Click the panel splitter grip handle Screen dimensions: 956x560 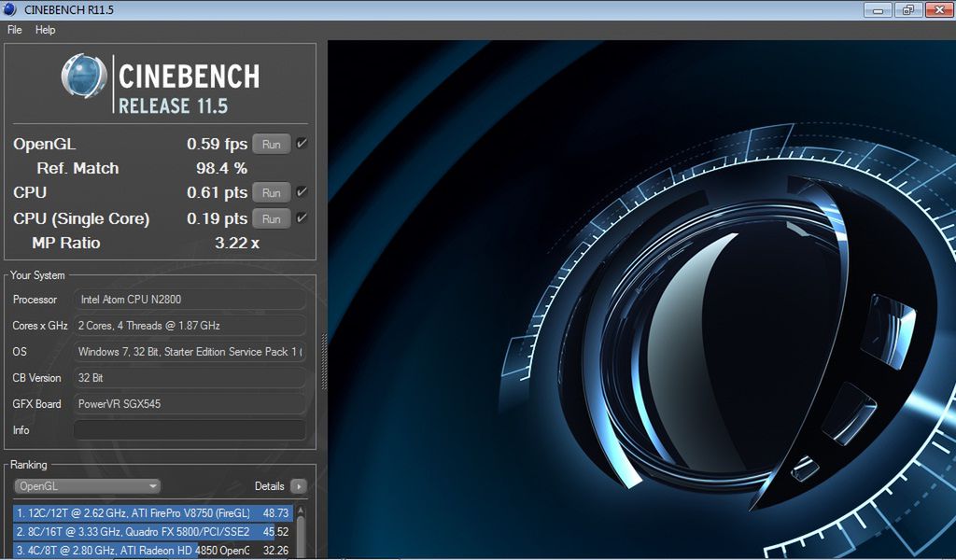click(x=324, y=362)
